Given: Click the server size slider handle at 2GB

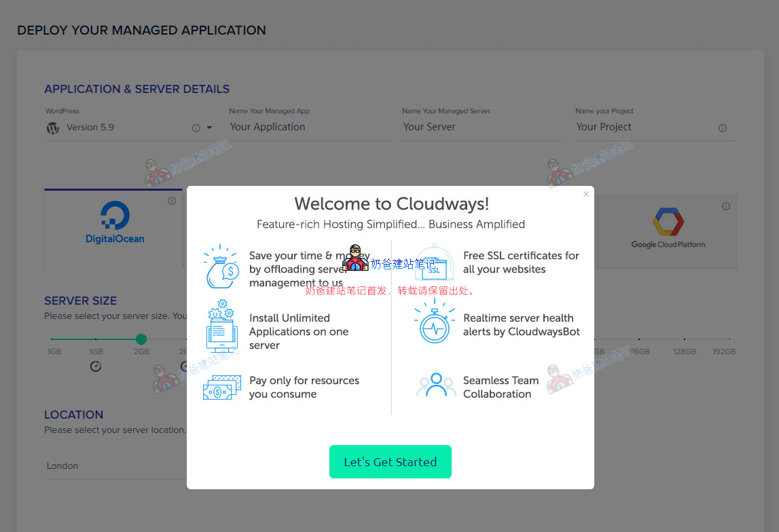Looking at the screenshot, I should pos(141,339).
